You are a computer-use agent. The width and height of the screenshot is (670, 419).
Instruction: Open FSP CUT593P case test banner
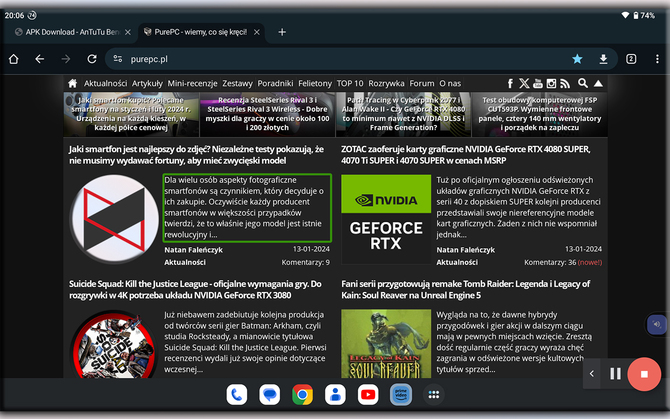[540, 114]
